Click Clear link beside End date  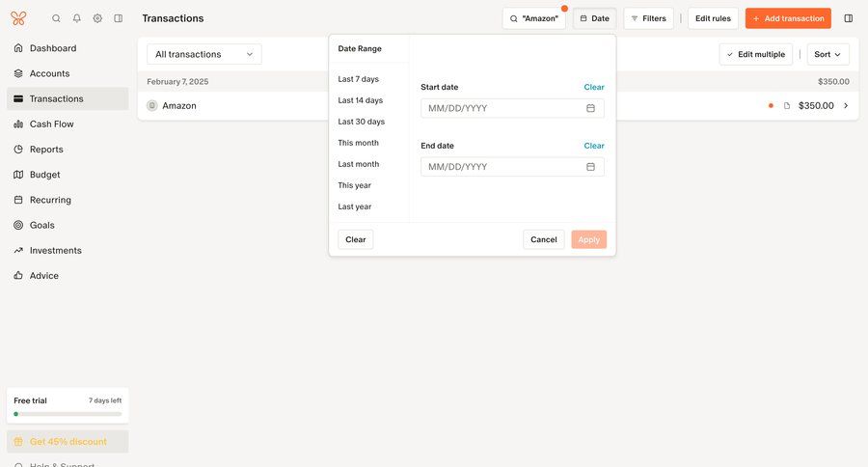594,146
